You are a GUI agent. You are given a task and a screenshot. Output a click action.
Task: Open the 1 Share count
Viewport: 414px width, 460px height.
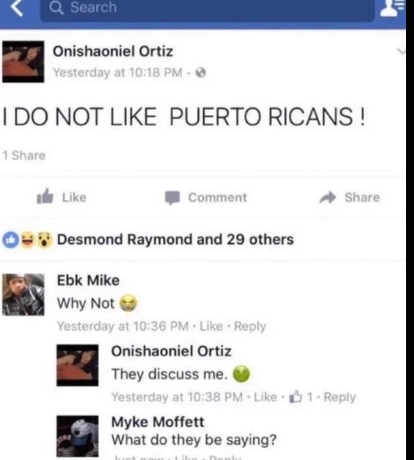[24, 155]
